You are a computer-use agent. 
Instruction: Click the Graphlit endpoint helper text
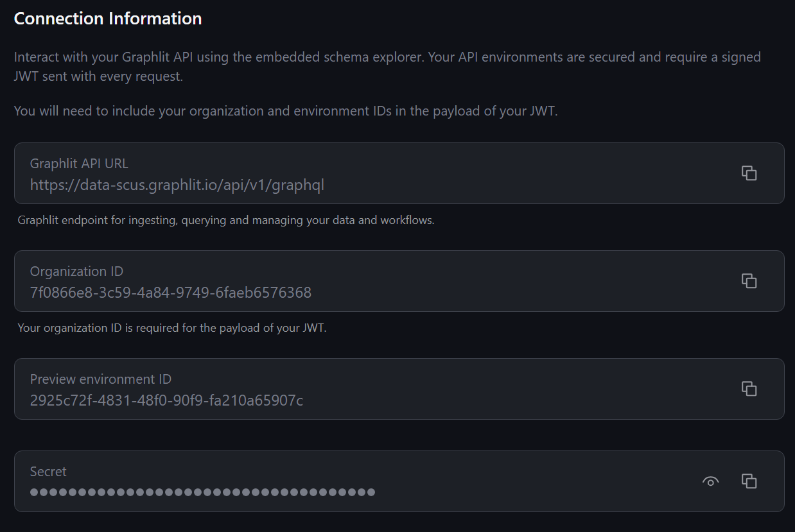coord(226,220)
